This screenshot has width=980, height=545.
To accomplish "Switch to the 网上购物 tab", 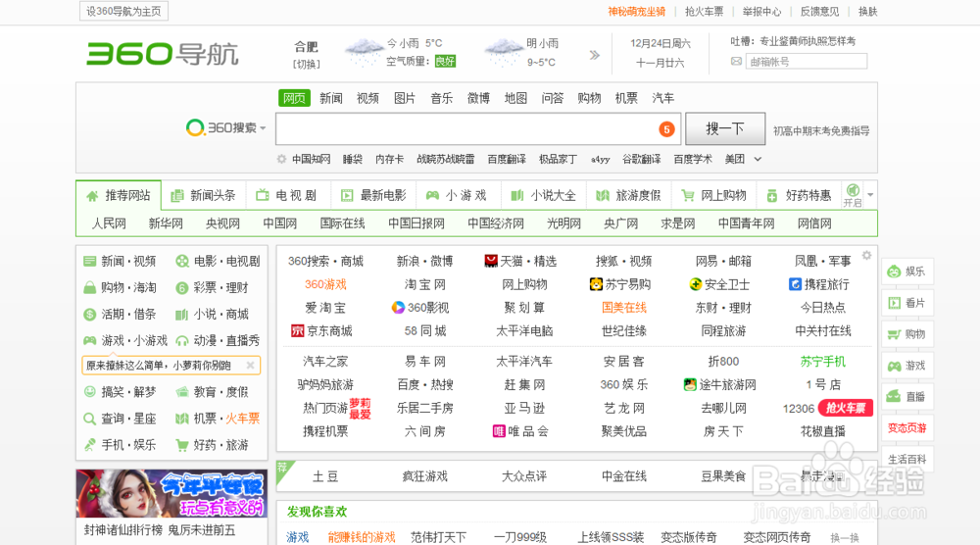I will [x=713, y=196].
